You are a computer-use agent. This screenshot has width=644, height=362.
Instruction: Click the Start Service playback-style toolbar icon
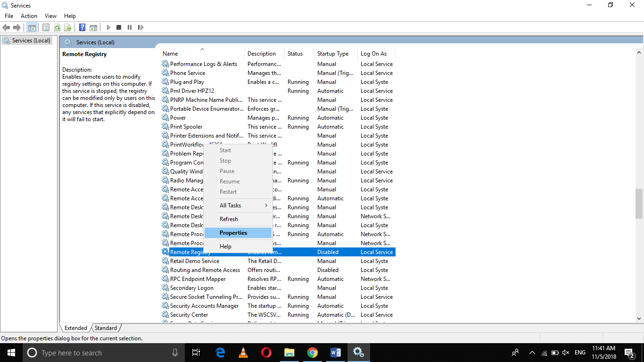(108, 27)
